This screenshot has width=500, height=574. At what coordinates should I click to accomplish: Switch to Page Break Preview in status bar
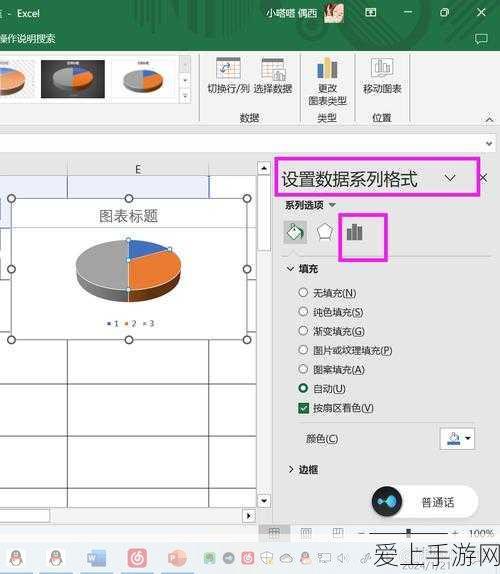coord(337,533)
